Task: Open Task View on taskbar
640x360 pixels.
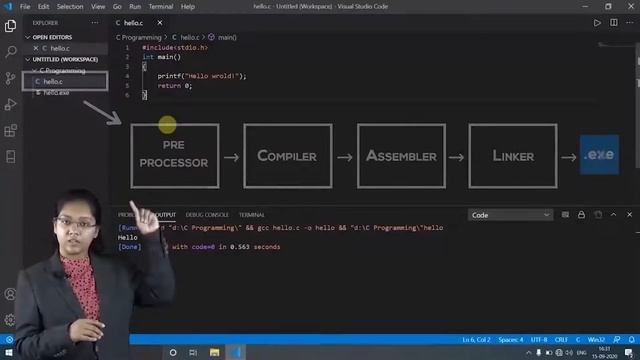Action: 193,352
